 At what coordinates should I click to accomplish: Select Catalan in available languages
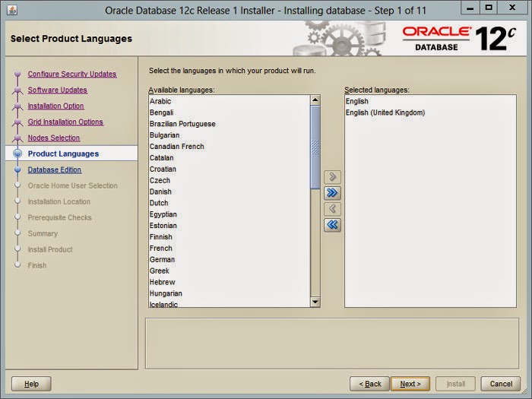(230, 158)
